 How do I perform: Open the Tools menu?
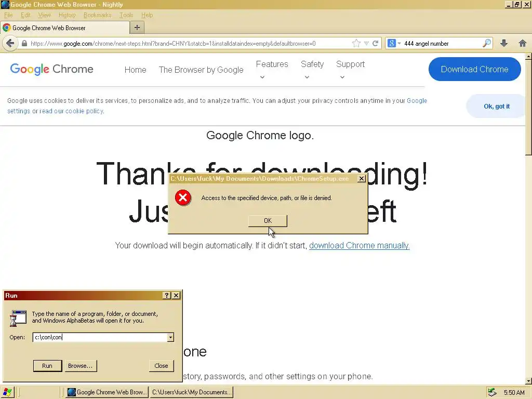coord(126,15)
